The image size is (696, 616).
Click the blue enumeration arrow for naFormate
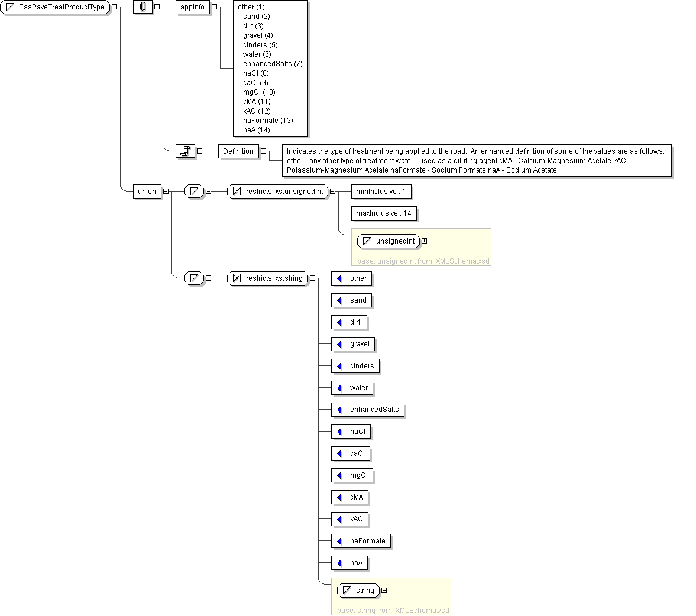coord(339,541)
